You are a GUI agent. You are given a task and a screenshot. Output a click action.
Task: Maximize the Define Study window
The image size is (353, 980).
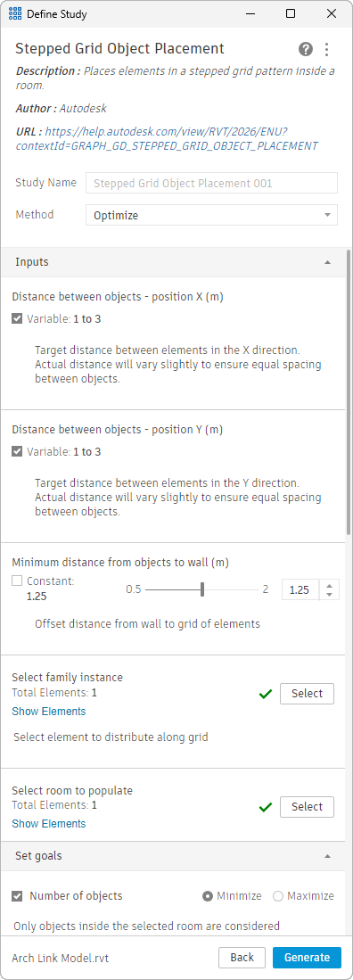[x=291, y=13]
